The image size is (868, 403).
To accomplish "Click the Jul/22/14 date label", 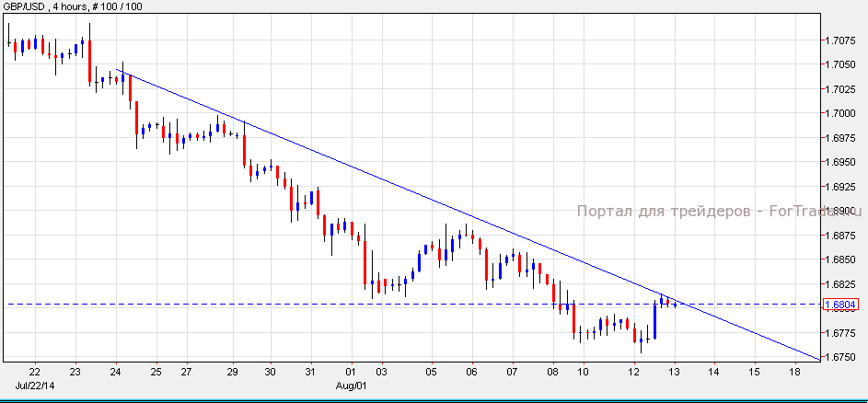I will click(x=34, y=385).
